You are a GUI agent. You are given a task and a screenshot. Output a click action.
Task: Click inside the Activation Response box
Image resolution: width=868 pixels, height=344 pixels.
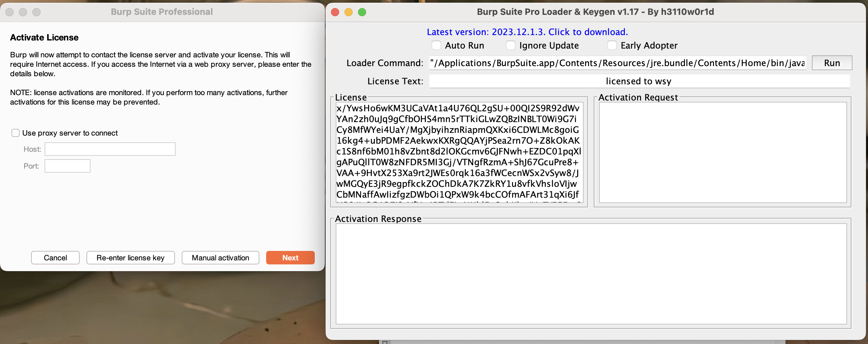591,274
